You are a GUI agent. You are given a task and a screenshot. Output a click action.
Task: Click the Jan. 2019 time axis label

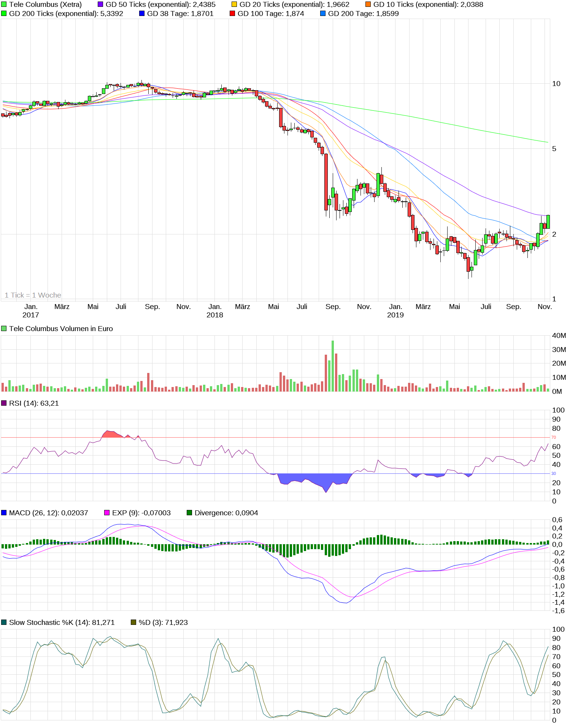pyautogui.click(x=395, y=311)
